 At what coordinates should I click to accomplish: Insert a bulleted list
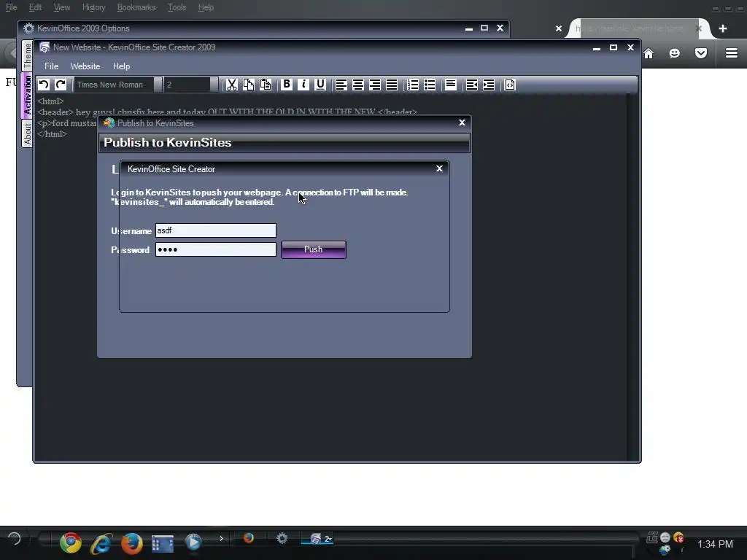(430, 85)
